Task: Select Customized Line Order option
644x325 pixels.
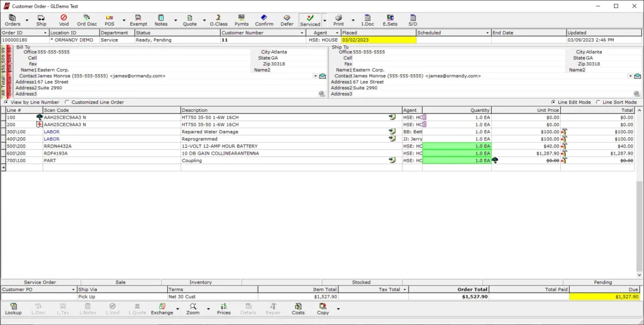Action: pos(67,102)
